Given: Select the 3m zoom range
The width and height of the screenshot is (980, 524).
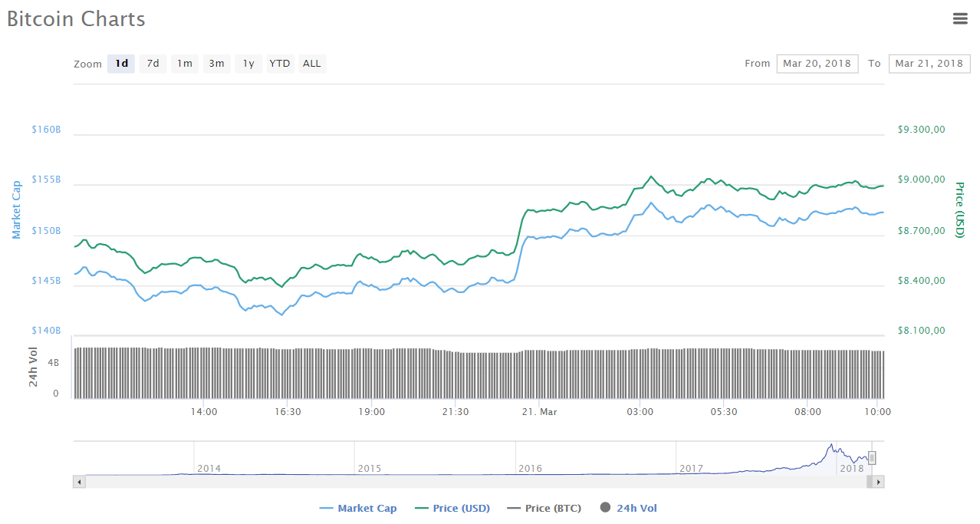Looking at the screenshot, I should 217,64.
